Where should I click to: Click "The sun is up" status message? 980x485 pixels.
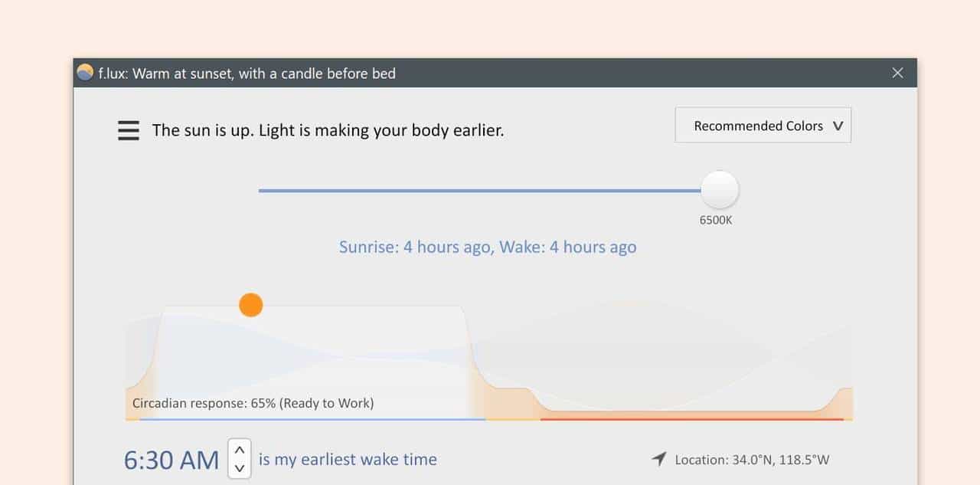point(328,130)
